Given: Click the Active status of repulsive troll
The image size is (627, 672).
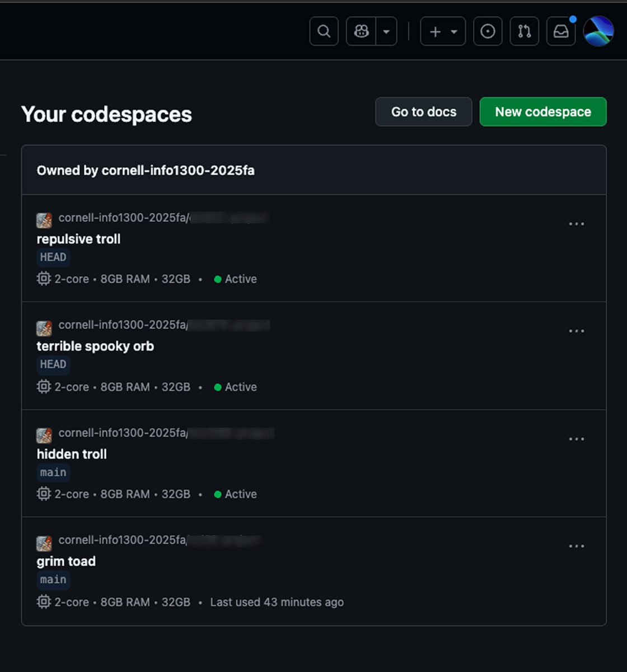Looking at the screenshot, I should pyautogui.click(x=236, y=279).
